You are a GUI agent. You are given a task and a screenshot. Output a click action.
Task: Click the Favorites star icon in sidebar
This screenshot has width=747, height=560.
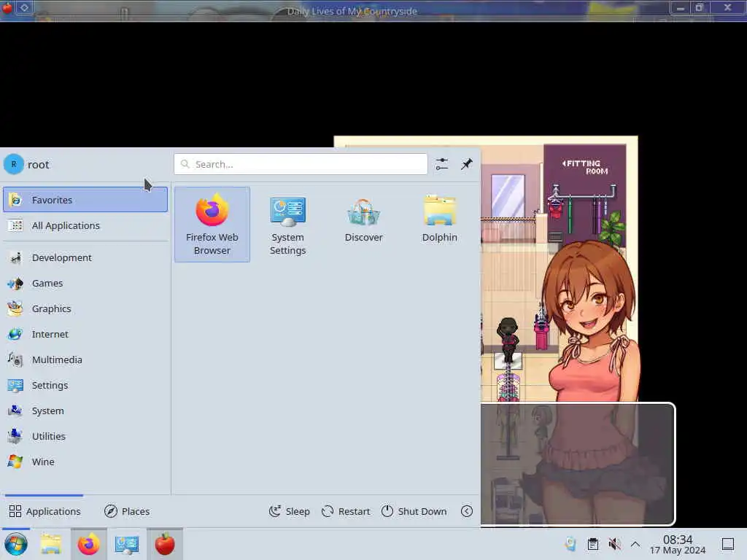point(15,200)
